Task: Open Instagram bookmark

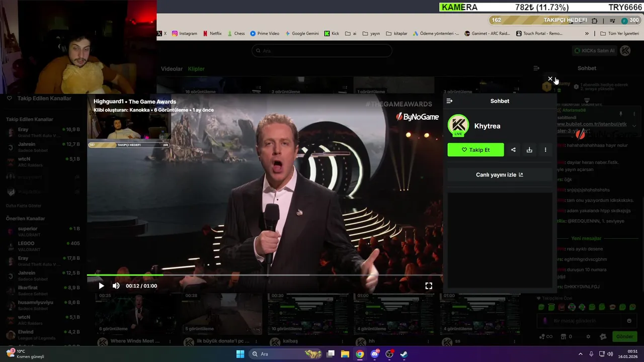Action: pyautogui.click(x=185, y=34)
